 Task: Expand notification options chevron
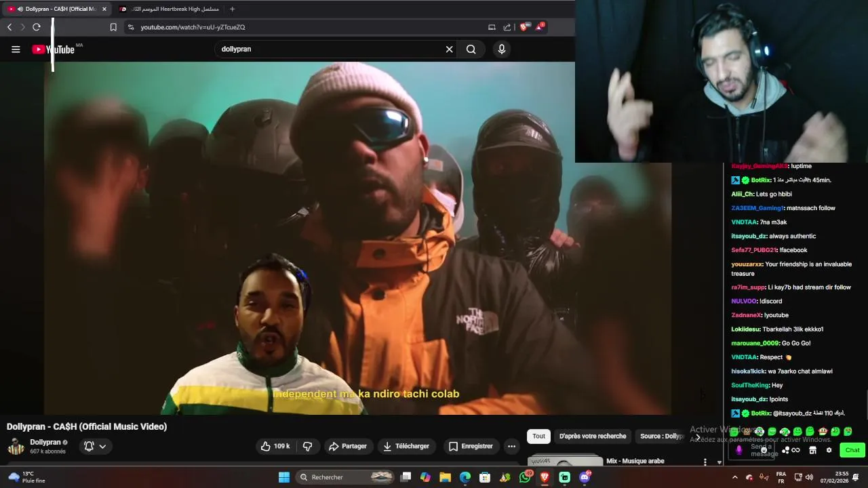(x=102, y=446)
